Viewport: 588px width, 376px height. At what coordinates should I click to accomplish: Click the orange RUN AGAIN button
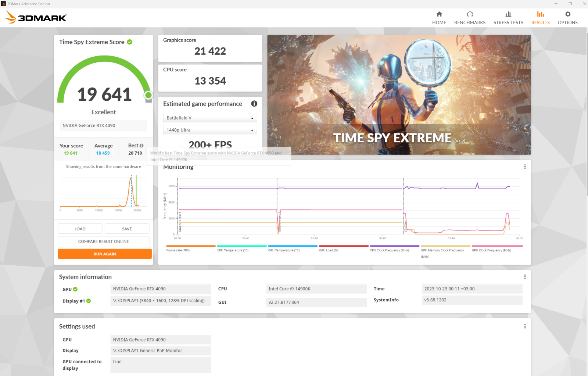pyautogui.click(x=105, y=254)
